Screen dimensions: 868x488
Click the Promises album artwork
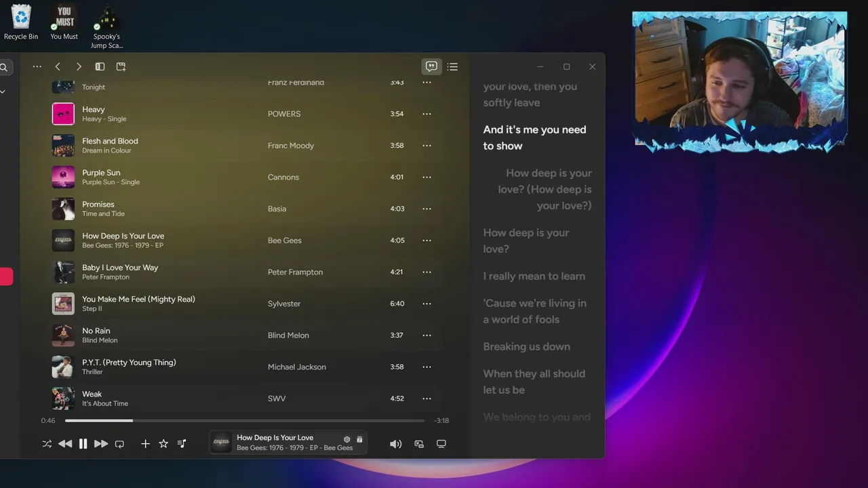(63, 209)
